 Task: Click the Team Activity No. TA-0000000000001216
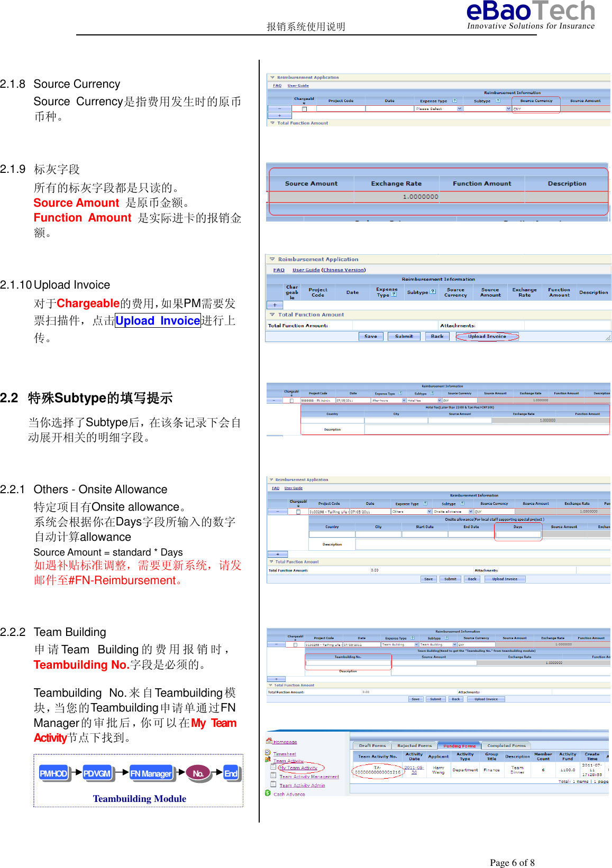coord(378,770)
